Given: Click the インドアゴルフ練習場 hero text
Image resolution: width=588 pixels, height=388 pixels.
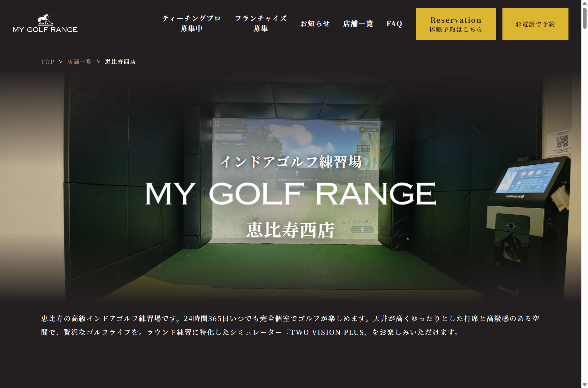Looking at the screenshot, I should point(291,162).
